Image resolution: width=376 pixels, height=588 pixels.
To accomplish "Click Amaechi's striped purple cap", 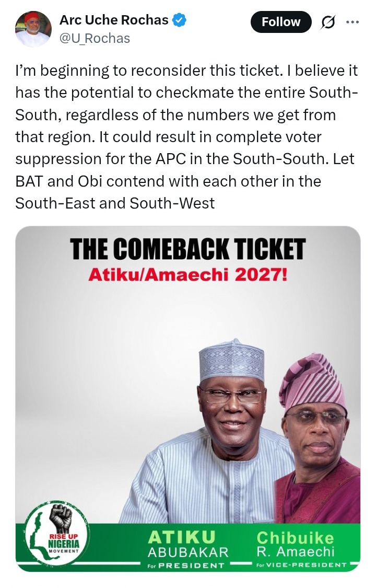I will pos(312,382).
